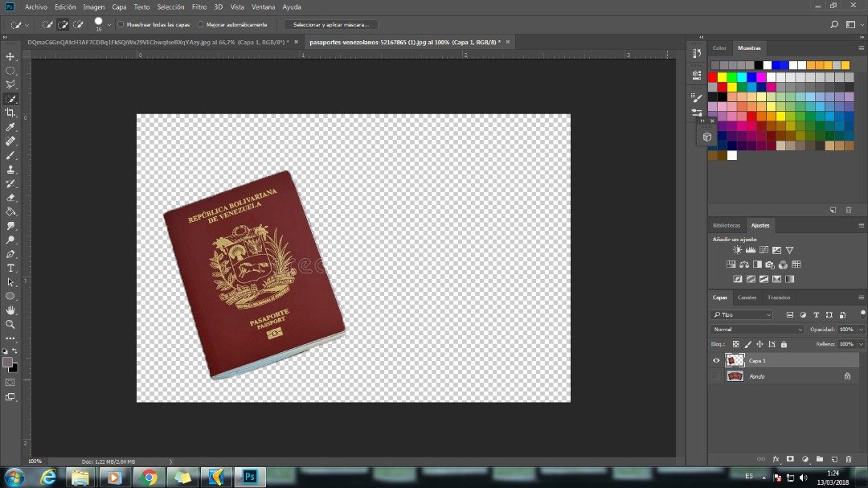Toggle lock all padlock in Bloq row
The height and width of the screenshot is (488, 868).
click(784, 345)
